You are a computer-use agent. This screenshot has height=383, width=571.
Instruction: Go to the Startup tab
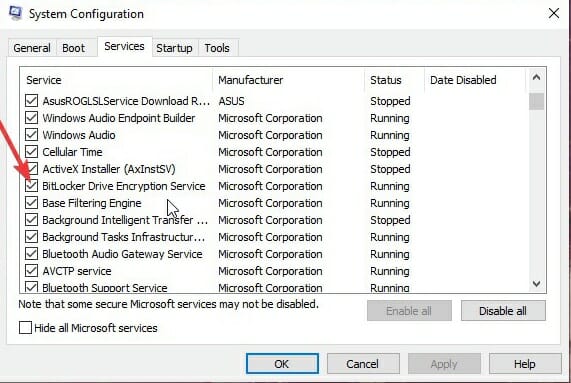tap(174, 48)
